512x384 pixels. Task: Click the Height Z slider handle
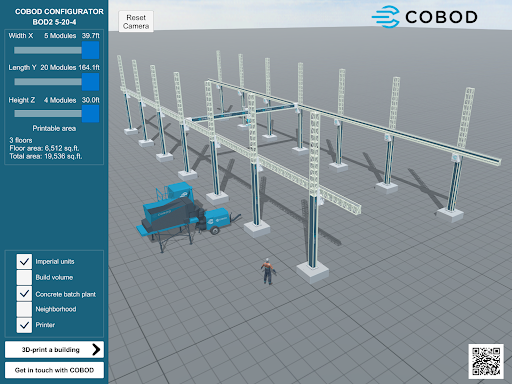pos(90,114)
